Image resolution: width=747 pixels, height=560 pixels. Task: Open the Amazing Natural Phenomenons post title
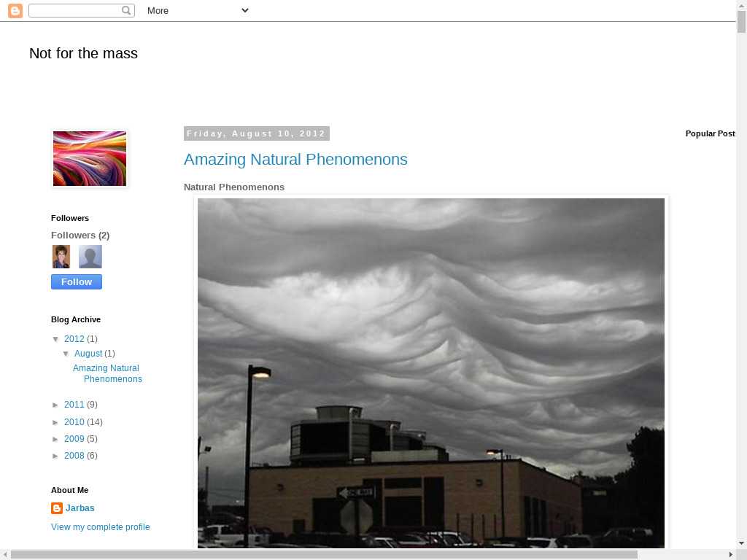coord(295,159)
